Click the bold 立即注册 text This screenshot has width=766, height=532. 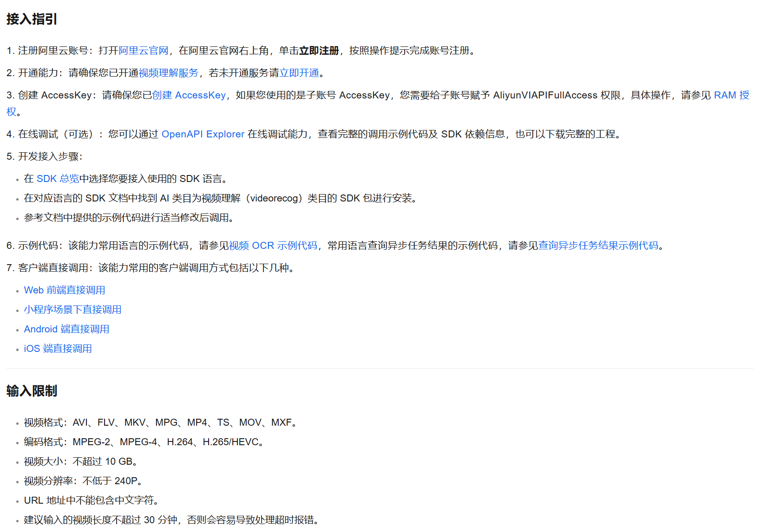point(319,51)
